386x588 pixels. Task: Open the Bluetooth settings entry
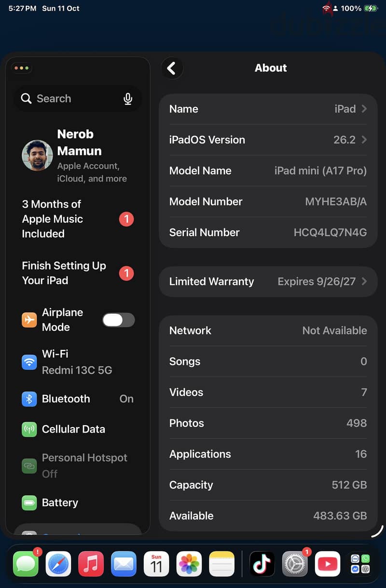[78, 399]
